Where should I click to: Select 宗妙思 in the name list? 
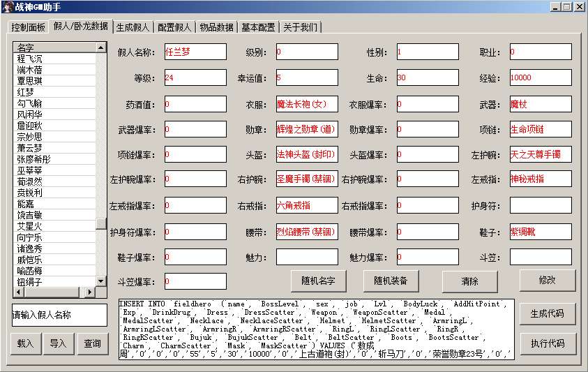coord(54,137)
